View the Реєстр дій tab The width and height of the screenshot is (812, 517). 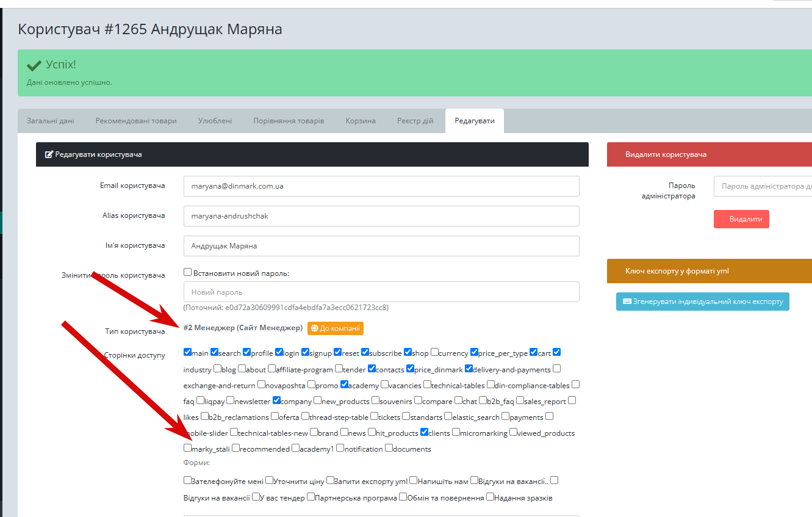[x=415, y=121]
